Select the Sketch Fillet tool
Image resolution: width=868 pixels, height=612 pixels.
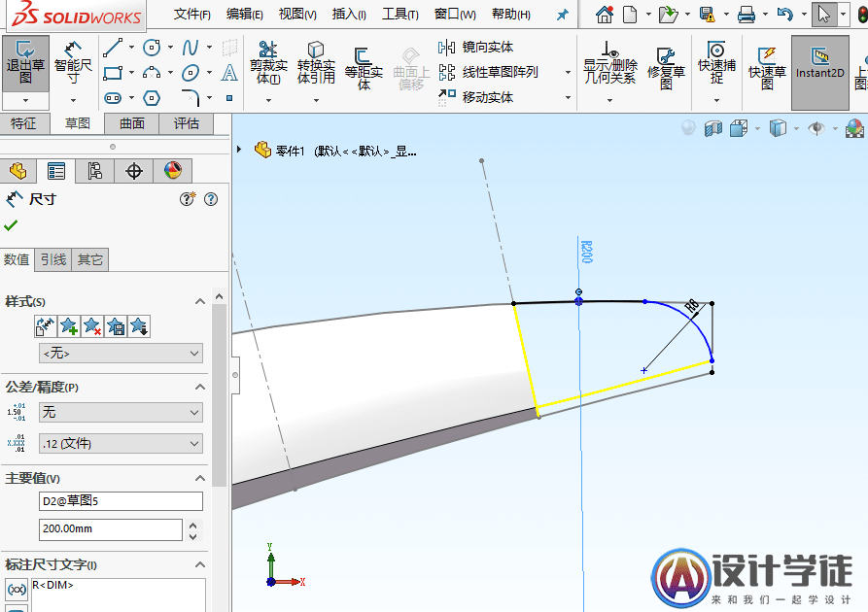tap(190, 98)
